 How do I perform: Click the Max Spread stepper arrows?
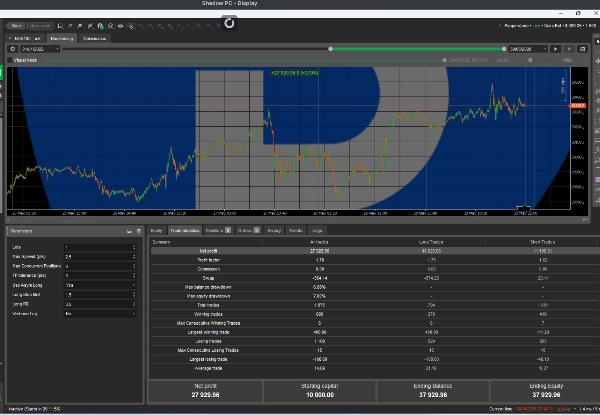[x=134, y=257]
